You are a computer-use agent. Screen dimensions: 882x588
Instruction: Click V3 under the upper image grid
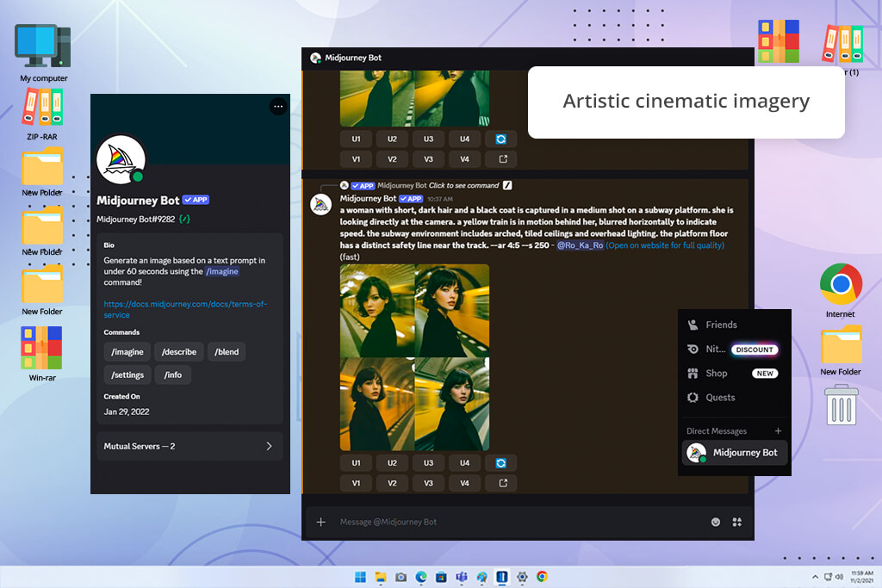tap(428, 159)
